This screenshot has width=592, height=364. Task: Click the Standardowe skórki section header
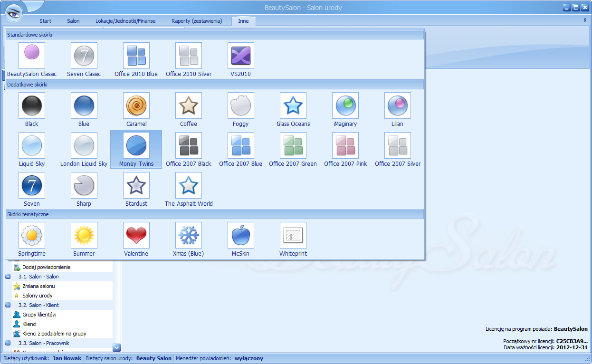[x=214, y=35]
